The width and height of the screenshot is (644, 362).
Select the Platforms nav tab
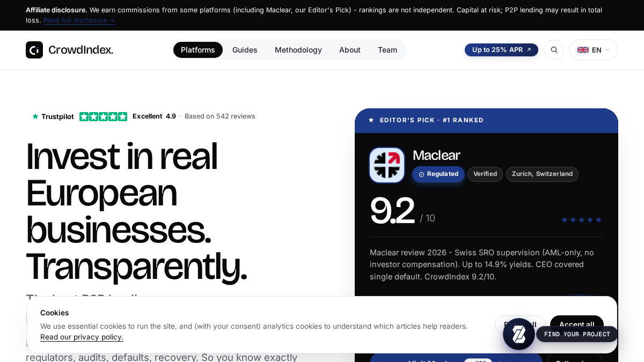pos(198,50)
